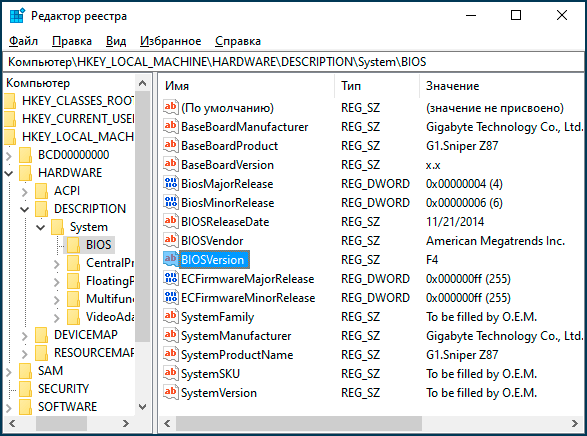Viewport: 587px width, 436px height.
Task: Select the HKEY_CLASSES_ROOT key
Action: tap(77, 101)
